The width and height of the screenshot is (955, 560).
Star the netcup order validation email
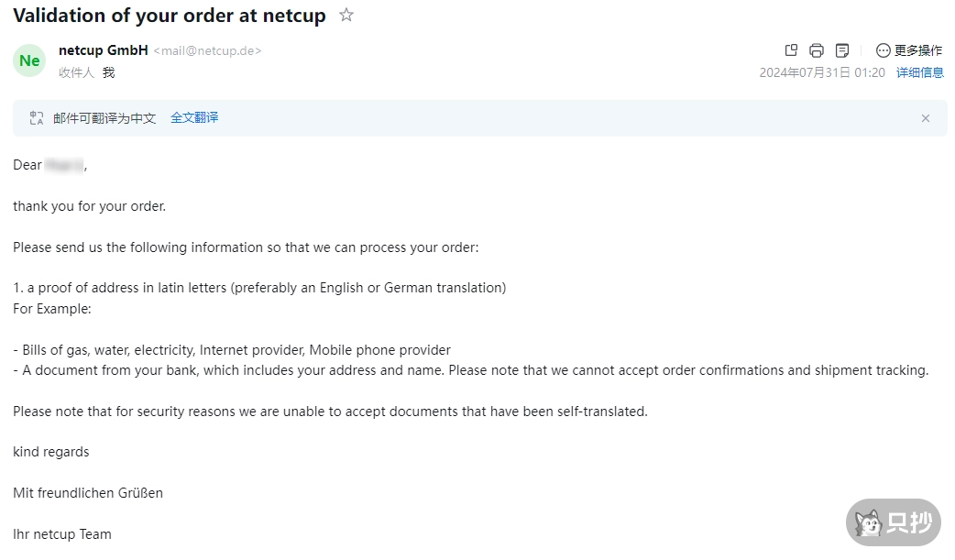pyautogui.click(x=346, y=15)
